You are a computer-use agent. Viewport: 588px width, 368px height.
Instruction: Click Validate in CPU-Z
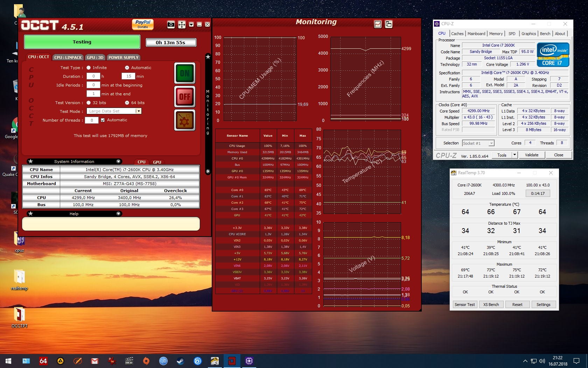pyautogui.click(x=532, y=155)
